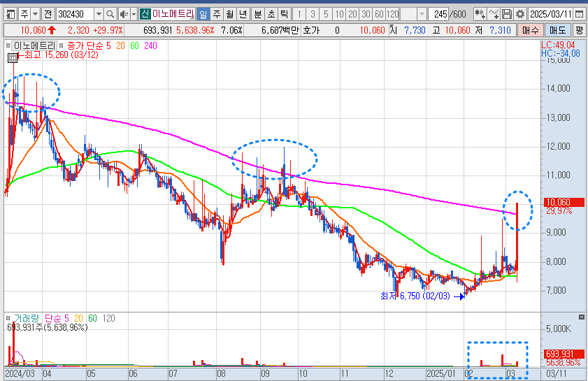Click the 2024/03 date on time axis
The width and height of the screenshot is (588, 381).
20,373
